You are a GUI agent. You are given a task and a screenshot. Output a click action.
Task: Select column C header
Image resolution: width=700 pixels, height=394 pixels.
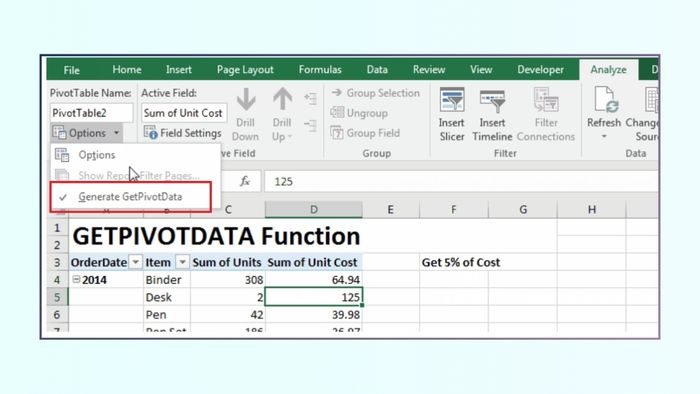228,210
